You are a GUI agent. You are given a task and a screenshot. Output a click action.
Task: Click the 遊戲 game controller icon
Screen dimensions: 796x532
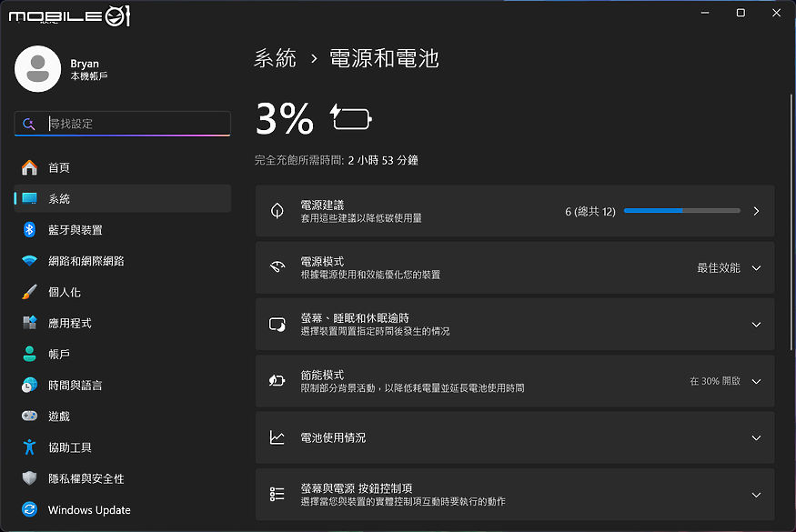tap(29, 417)
